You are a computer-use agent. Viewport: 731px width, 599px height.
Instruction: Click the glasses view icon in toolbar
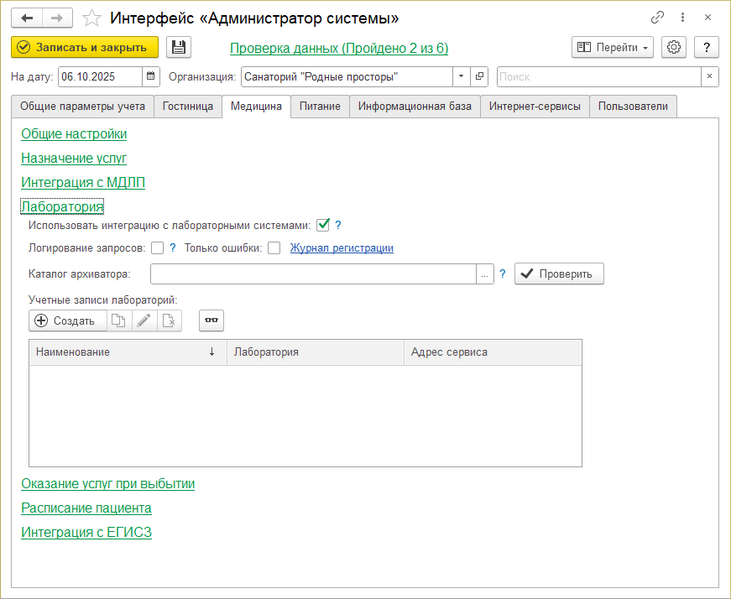click(x=211, y=320)
